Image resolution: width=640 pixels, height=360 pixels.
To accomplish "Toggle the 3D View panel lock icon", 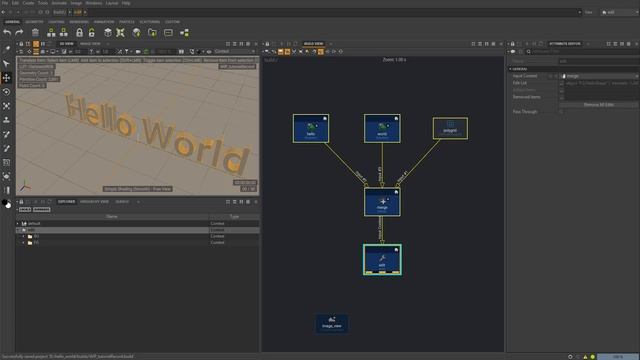I will (21, 44).
